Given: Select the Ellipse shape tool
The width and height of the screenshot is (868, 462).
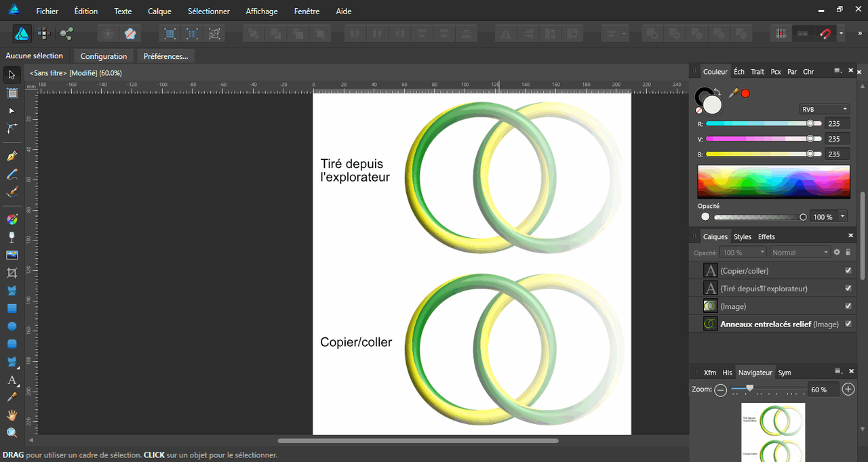Looking at the screenshot, I should tap(12, 326).
